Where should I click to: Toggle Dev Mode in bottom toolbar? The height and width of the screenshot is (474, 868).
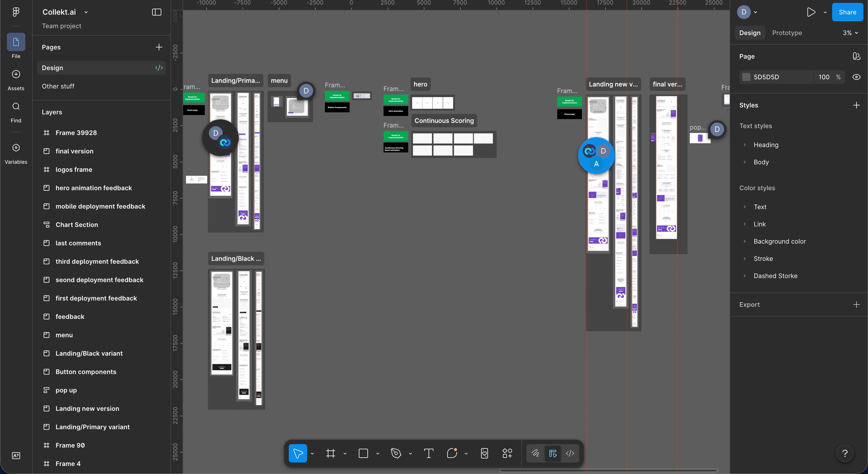point(570,453)
